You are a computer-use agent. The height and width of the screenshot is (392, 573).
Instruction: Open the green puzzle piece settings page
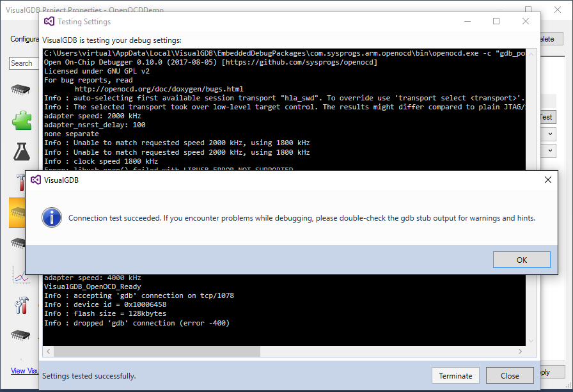[x=22, y=120]
